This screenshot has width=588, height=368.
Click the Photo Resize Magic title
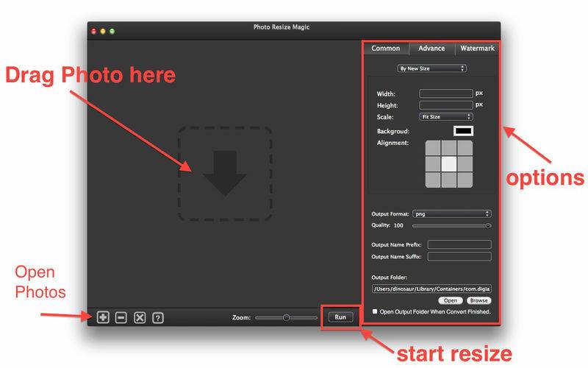point(282,27)
